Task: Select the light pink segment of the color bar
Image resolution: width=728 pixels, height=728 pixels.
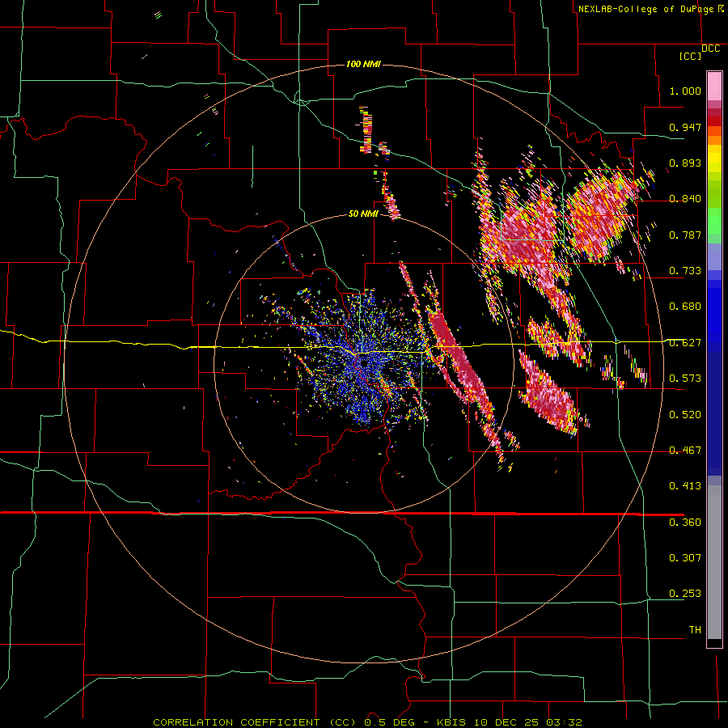Action: pos(714,86)
